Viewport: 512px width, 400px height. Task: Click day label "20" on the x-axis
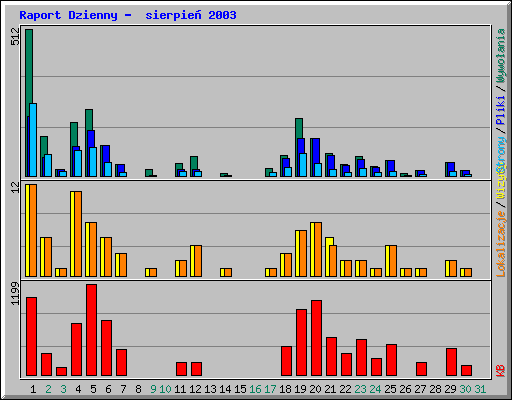pos(315,389)
